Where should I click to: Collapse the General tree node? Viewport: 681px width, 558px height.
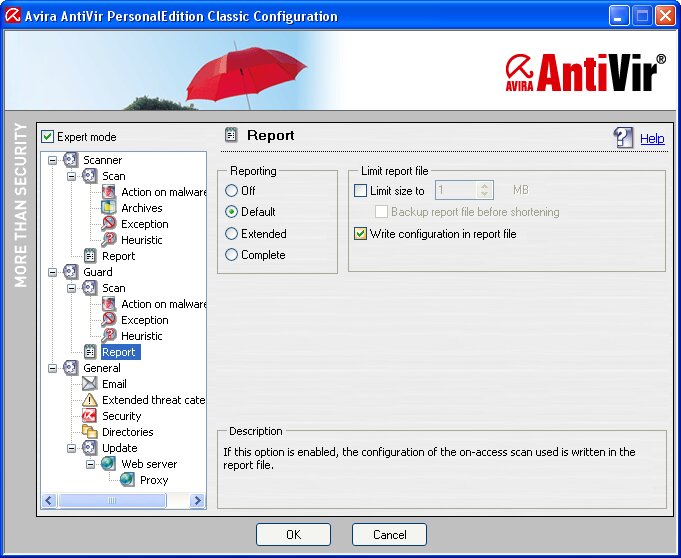click(x=52, y=368)
